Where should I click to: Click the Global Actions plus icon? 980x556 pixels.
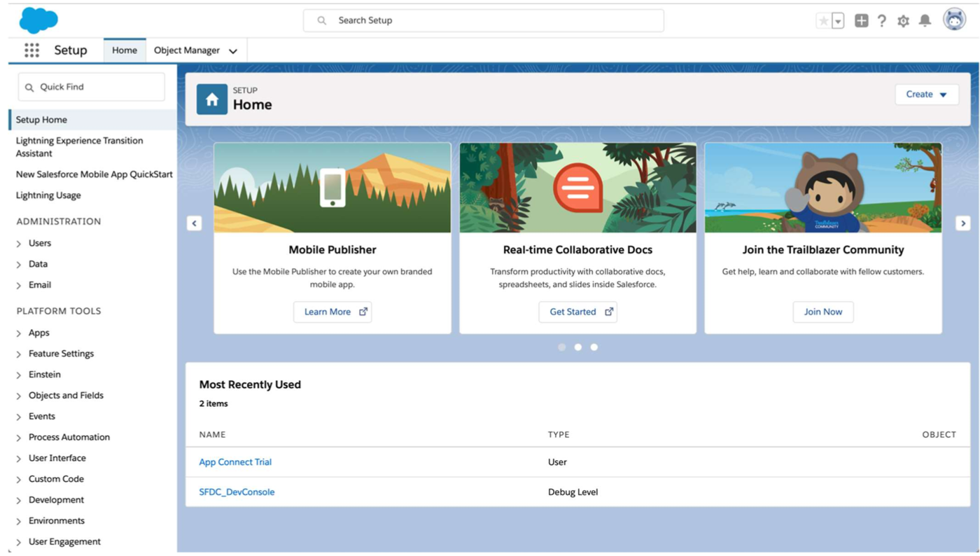click(861, 20)
